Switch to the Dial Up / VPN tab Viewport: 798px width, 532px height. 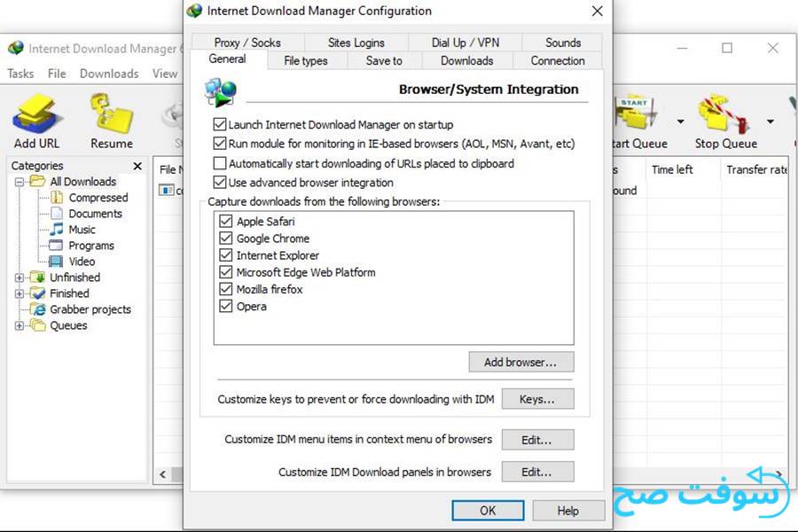point(465,43)
